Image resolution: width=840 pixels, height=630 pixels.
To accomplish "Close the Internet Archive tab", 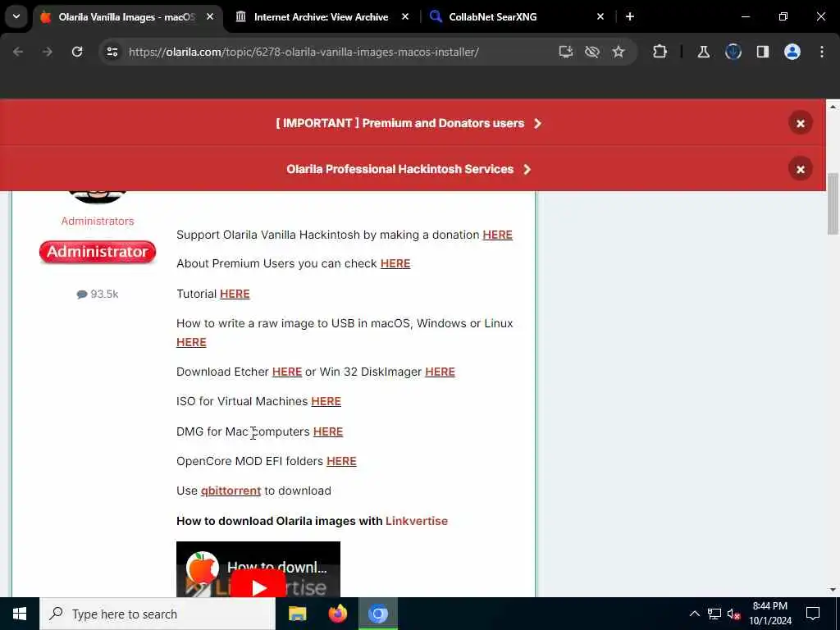I will pyautogui.click(x=405, y=17).
